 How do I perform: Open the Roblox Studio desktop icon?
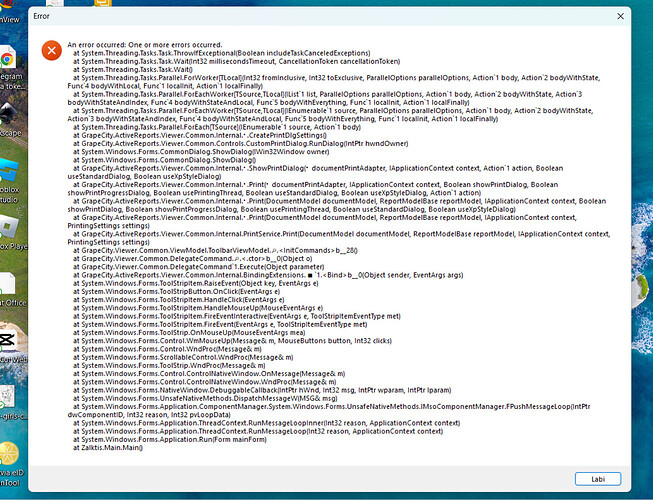coord(8,186)
